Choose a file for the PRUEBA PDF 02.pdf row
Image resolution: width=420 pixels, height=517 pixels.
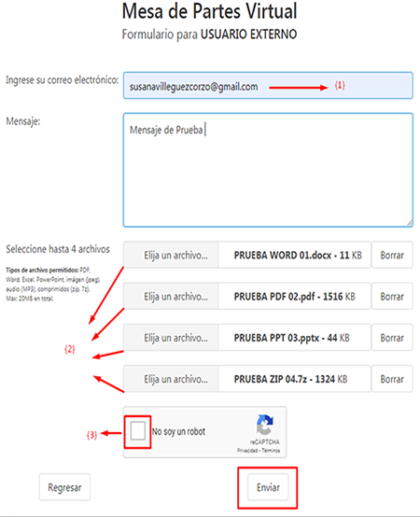(171, 296)
